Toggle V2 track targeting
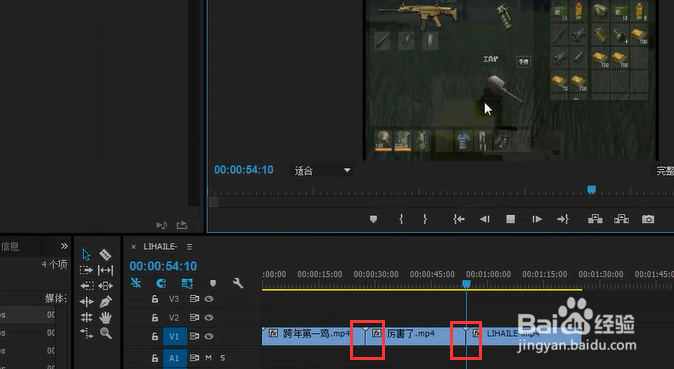Viewport: 674px width, 369px height. (x=174, y=317)
